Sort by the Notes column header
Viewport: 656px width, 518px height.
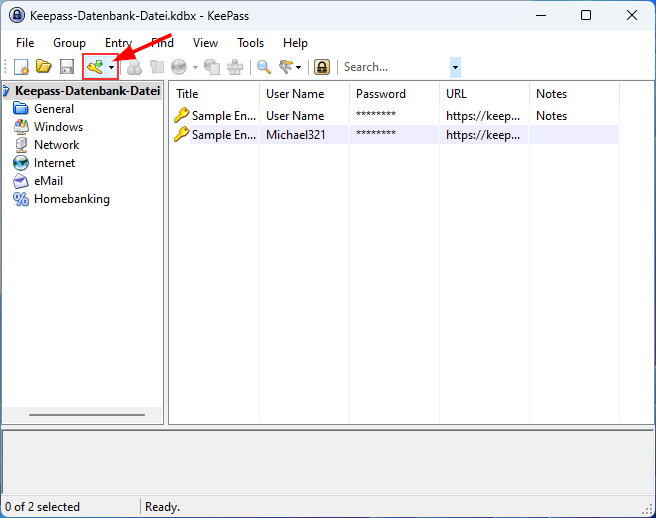click(574, 94)
